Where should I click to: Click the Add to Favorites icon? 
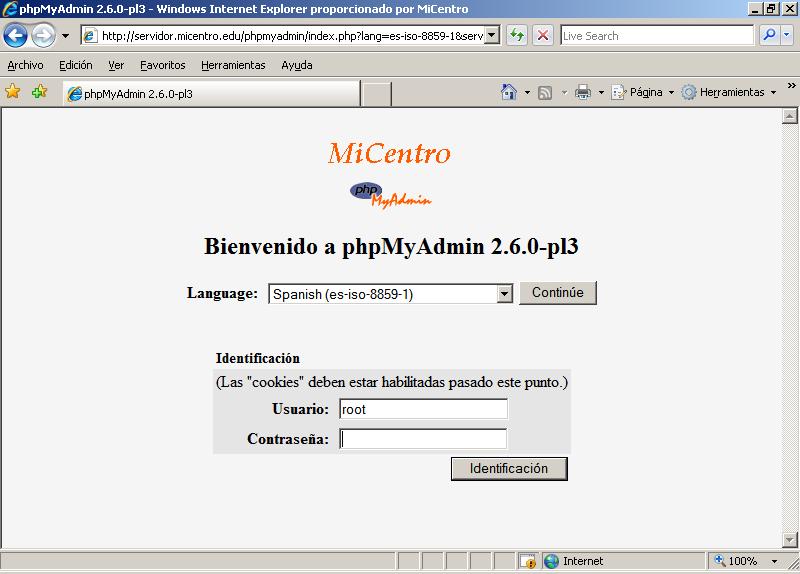pos(39,92)
